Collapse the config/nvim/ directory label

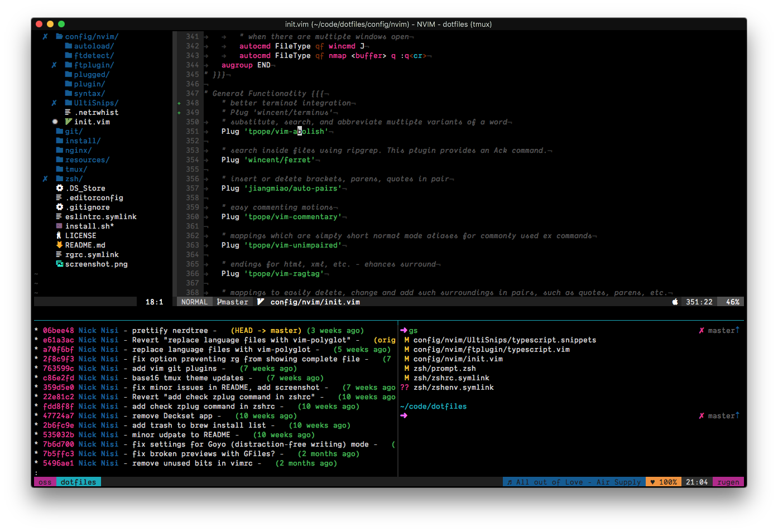click(x=92, y=37)
